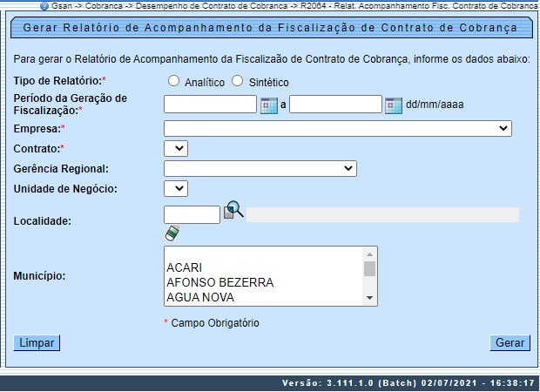Click the Limpar button

tap(37, 342)
